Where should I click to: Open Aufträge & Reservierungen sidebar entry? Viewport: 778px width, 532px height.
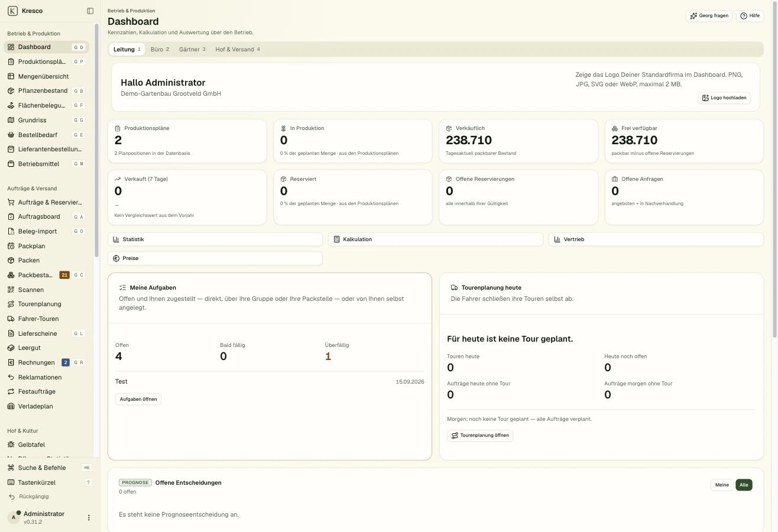[46, 202]
